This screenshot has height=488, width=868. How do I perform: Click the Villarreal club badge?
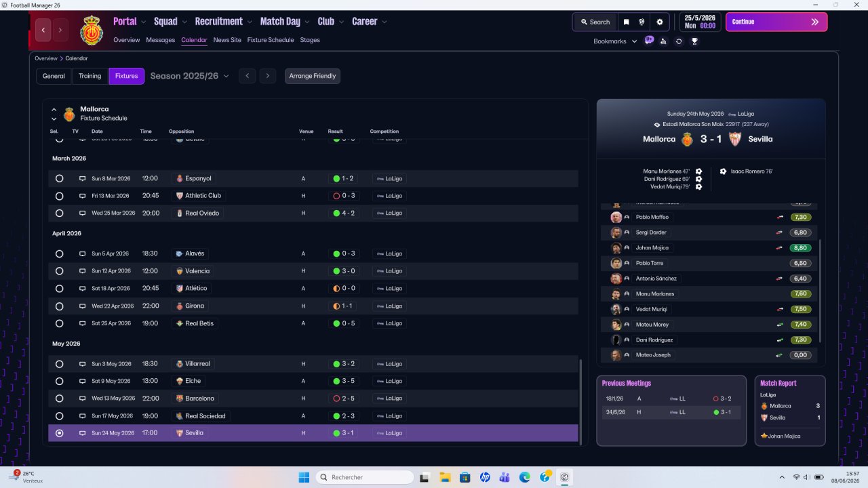click(179, 364)
